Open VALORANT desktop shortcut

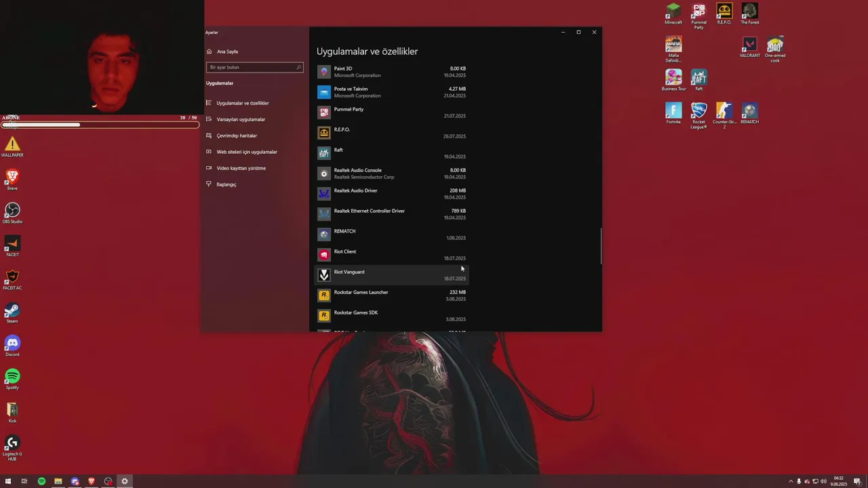pyautogui.click(x=749, y=47)
